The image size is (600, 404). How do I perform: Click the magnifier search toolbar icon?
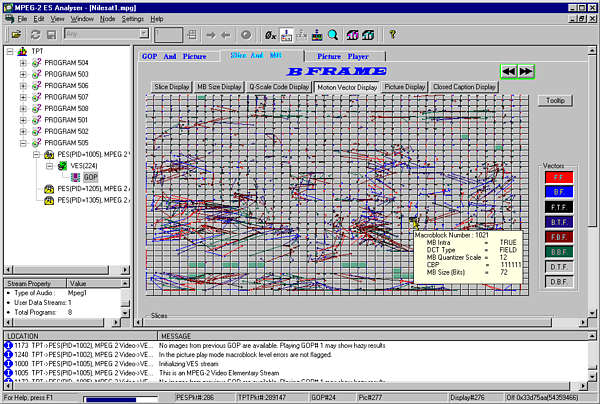coord(331,34)
